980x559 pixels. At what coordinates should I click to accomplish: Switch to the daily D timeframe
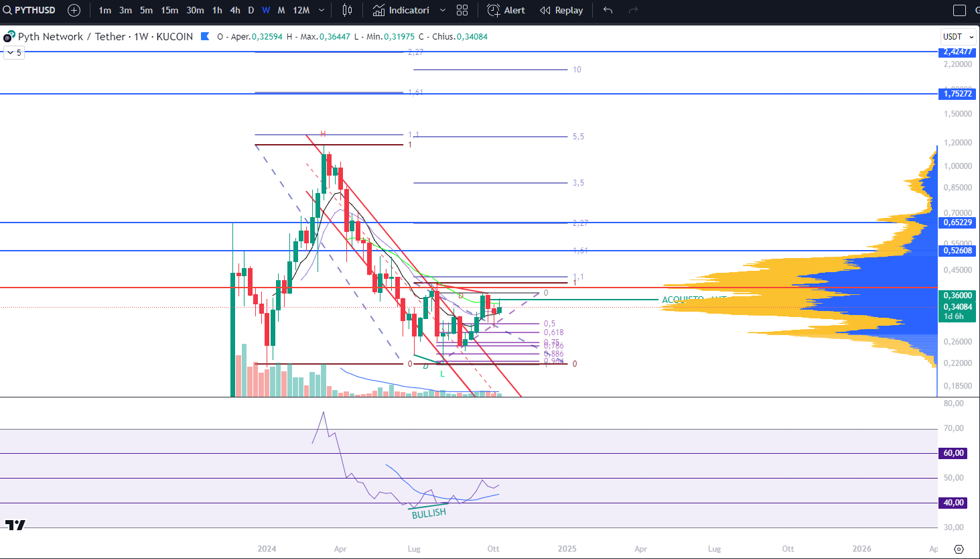click(251, 10)
